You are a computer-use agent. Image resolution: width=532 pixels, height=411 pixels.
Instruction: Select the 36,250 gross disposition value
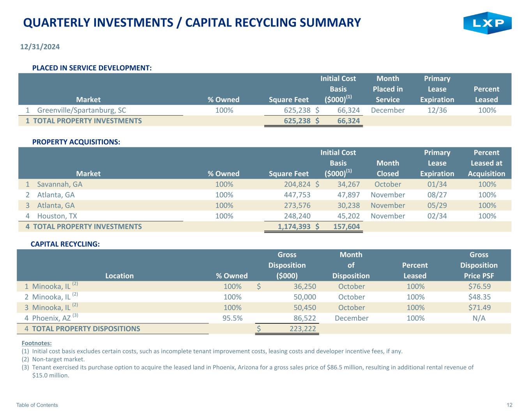coord(304,286)
